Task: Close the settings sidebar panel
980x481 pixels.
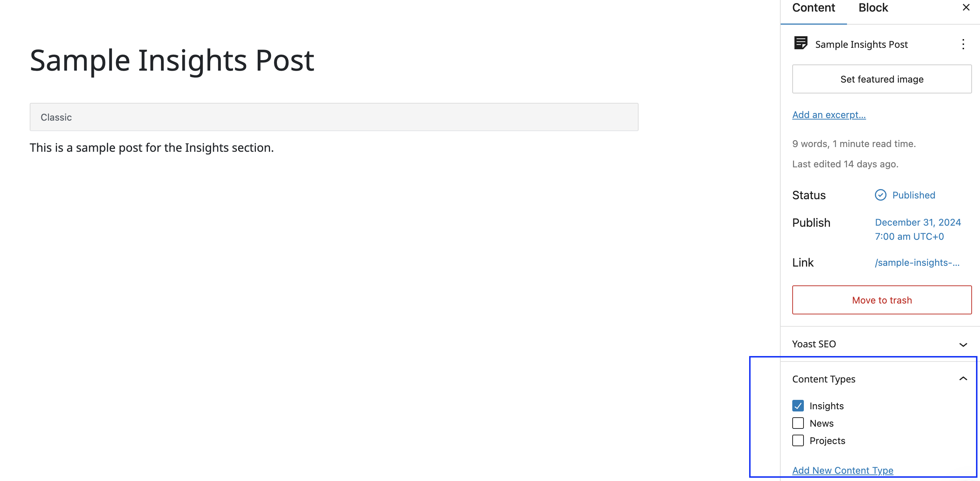Action: pos(966,8)
